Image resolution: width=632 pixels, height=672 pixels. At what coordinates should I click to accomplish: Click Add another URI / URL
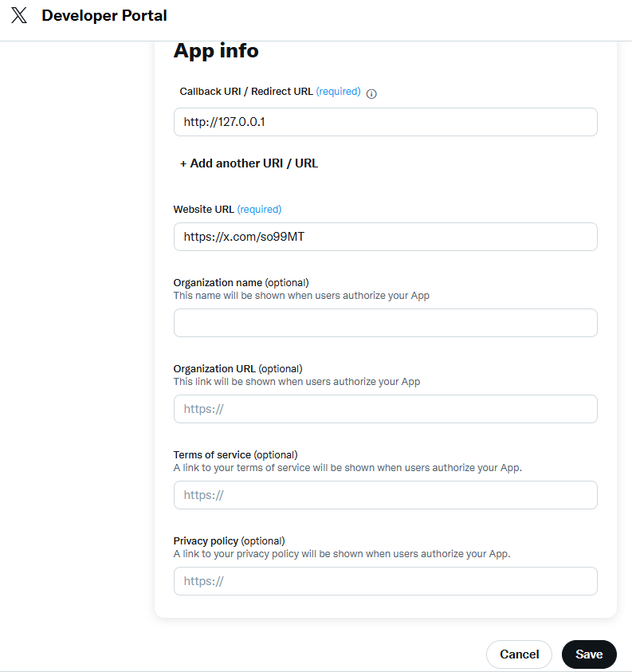coord(249,163)
